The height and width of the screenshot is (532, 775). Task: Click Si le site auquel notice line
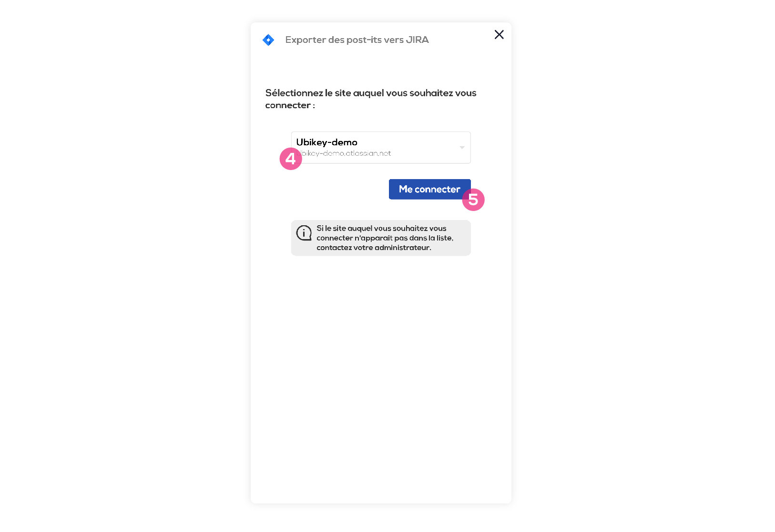coord(381,229)
